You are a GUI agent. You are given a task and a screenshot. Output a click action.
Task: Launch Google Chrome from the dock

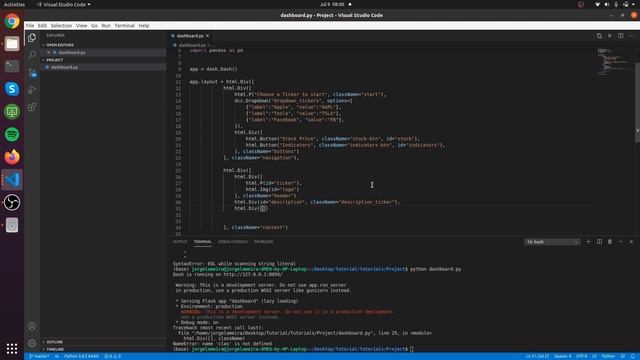pyautogui.click(x=12, y=21)
